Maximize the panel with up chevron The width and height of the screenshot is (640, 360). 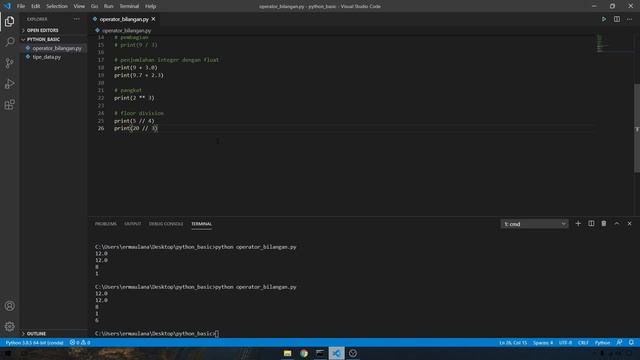617,224
